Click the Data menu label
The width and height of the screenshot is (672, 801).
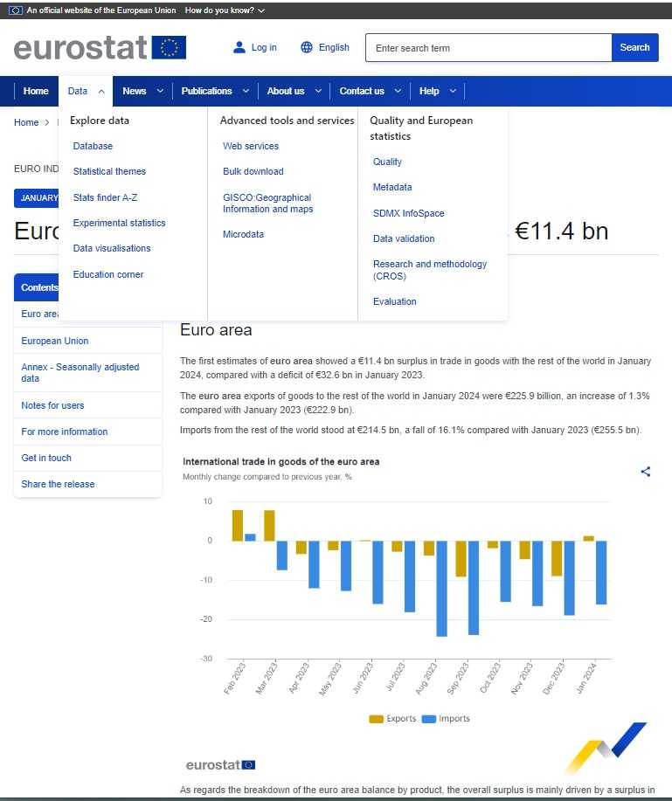pyautogui.click(x=78, y=91)
